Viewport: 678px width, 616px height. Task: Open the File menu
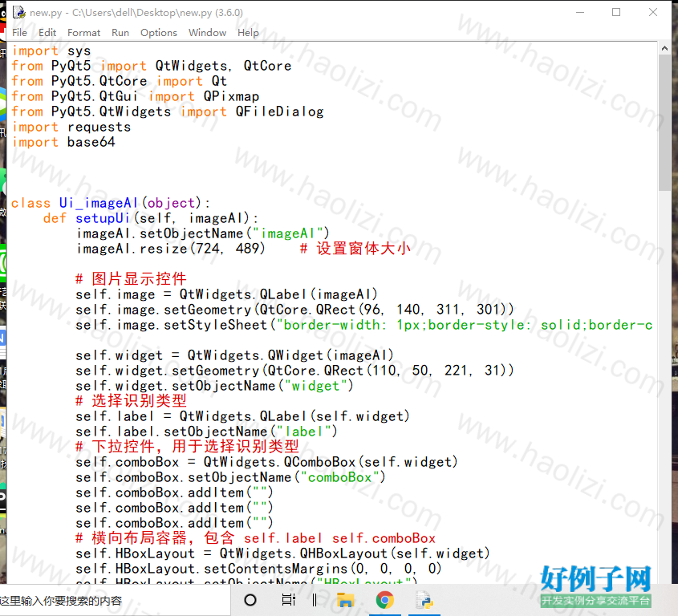(19, 32)
